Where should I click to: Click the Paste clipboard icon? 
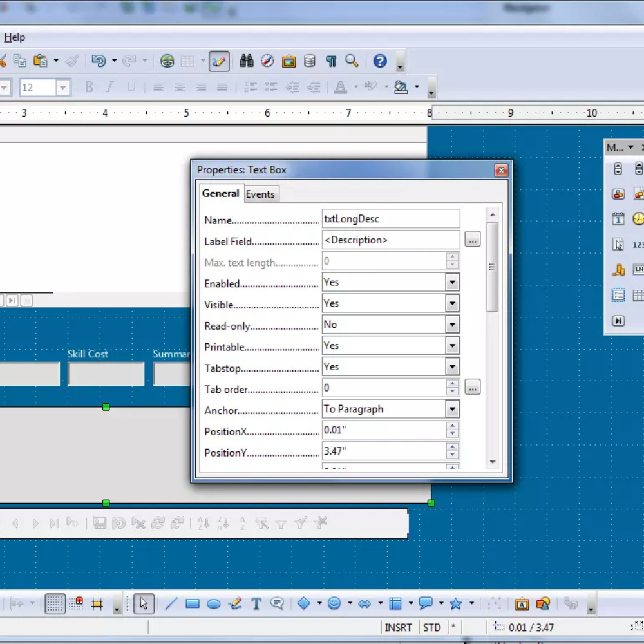click(40, 61)
